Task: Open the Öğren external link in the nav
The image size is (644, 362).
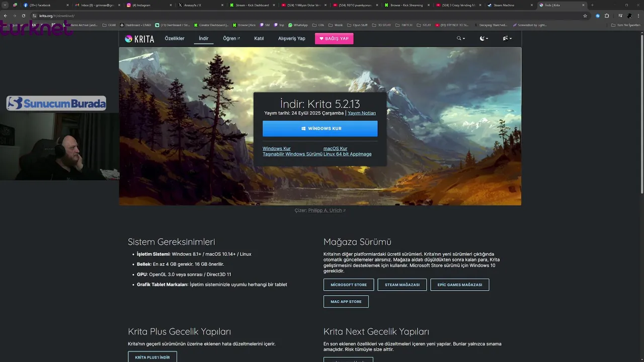Action: tap(231, 39)
